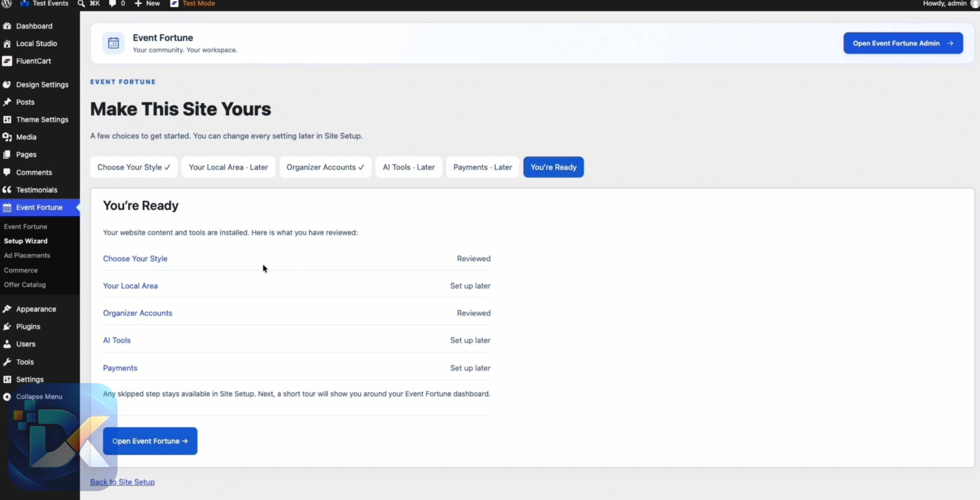Open the Commerce submenu item
This screenshot has width=980, height=500.
point(21,270)
